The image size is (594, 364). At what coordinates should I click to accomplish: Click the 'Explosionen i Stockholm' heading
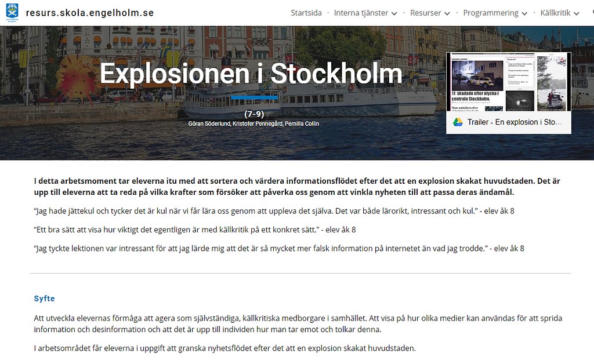coord(251,74)
